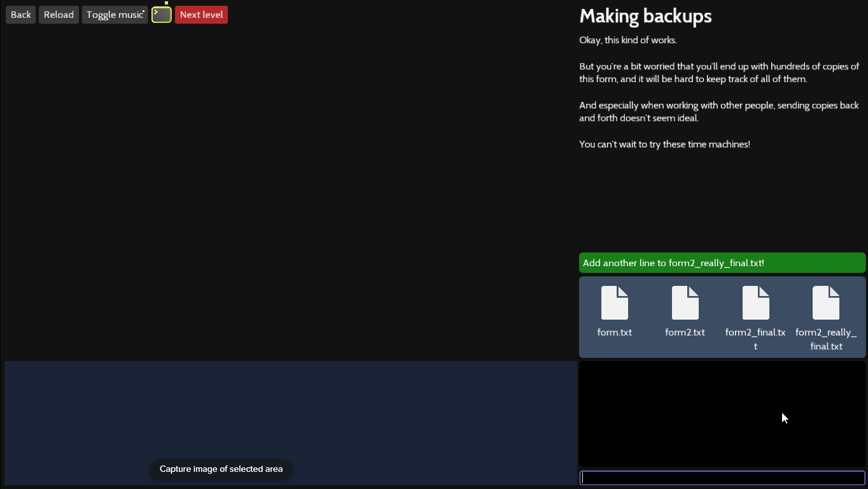Viewport: 868px width, 489px height.
Task: Click the 'Making backups' heading
Action: click(x=645, y=16)
